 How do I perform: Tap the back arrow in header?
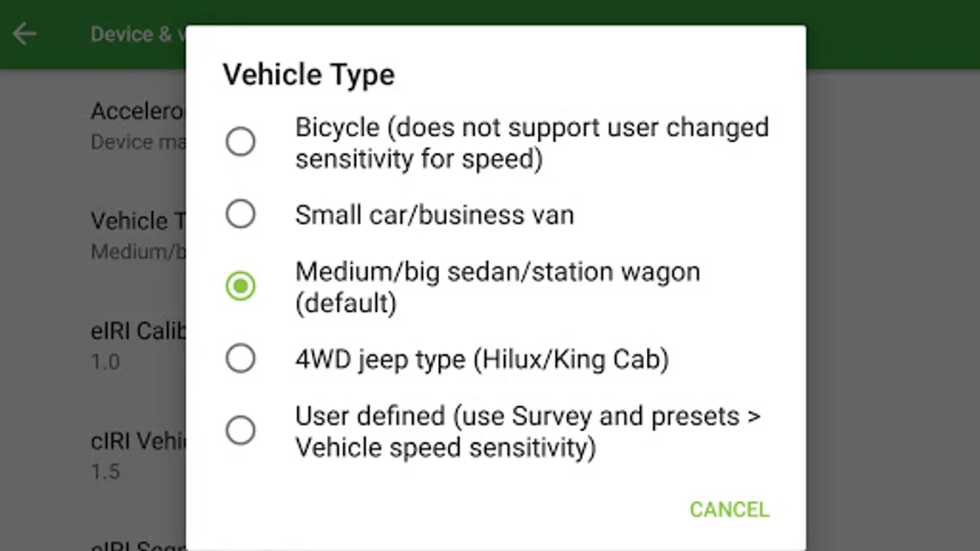point(25,34)
